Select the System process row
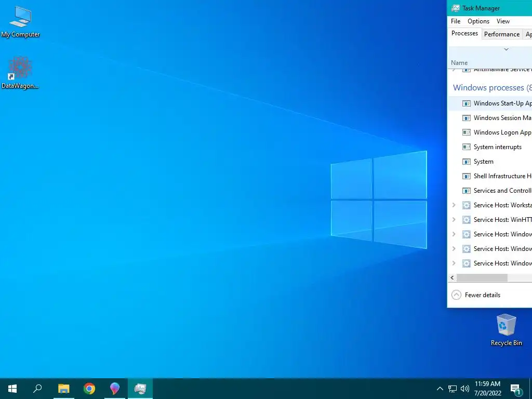This screenshot has width=532, height=399. [490, 162]
